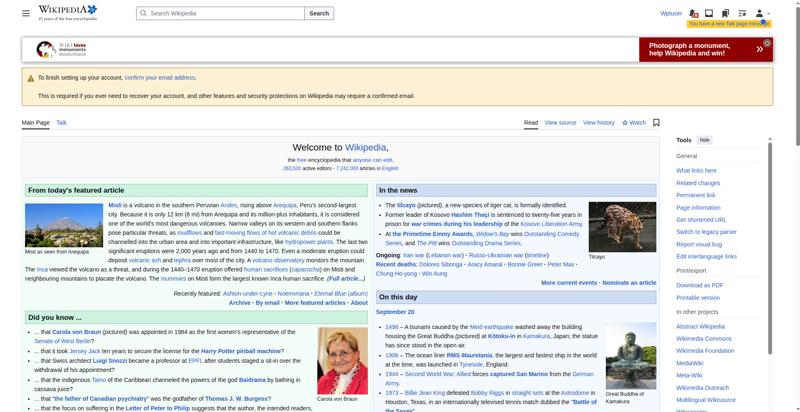Click the Search button
The height and width of the screenshot is (412, 800).
pyautogui.click(x=319, y=13)
